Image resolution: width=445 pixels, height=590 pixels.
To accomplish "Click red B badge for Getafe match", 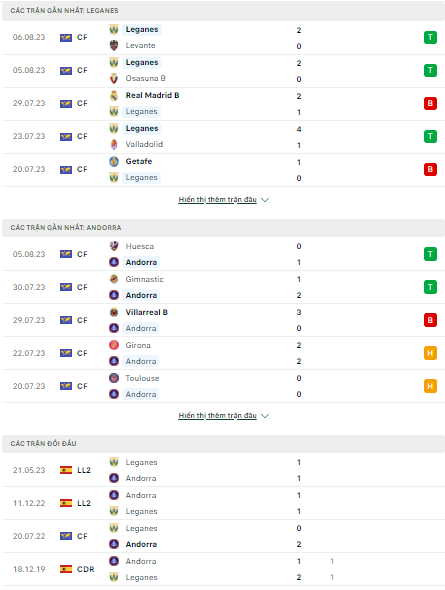I will tap(430, 169).
